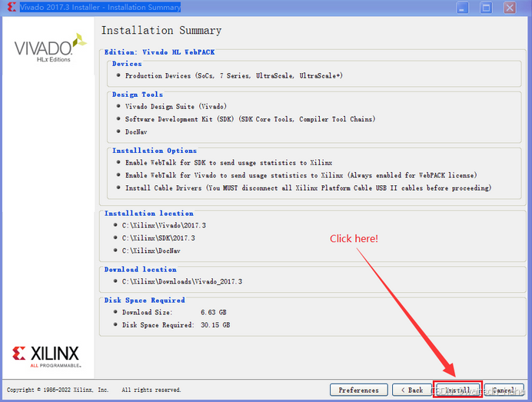
Task: Select download path C:\Xilinx\Downloads\Vivado_2017.3
Action: click(x=182, y=281)
